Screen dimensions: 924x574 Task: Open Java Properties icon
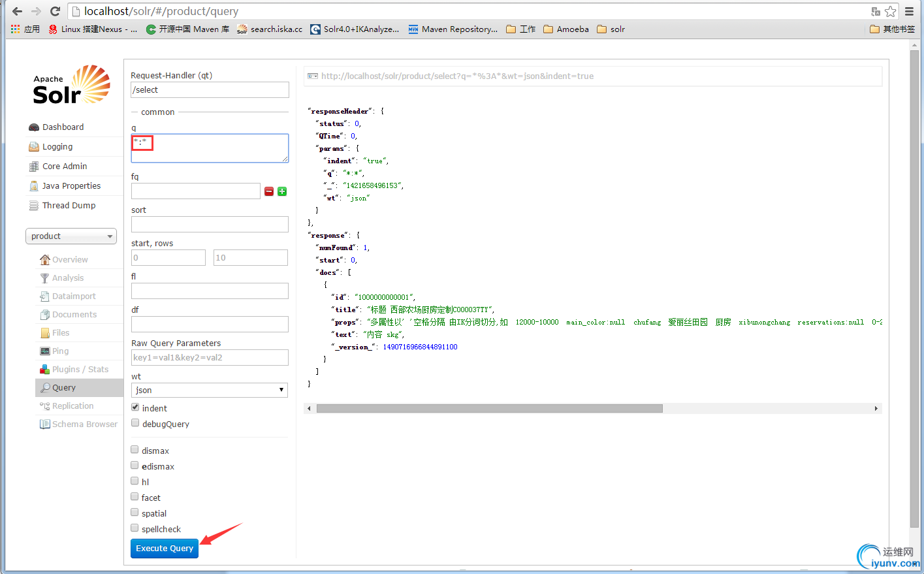click(34, 186)
